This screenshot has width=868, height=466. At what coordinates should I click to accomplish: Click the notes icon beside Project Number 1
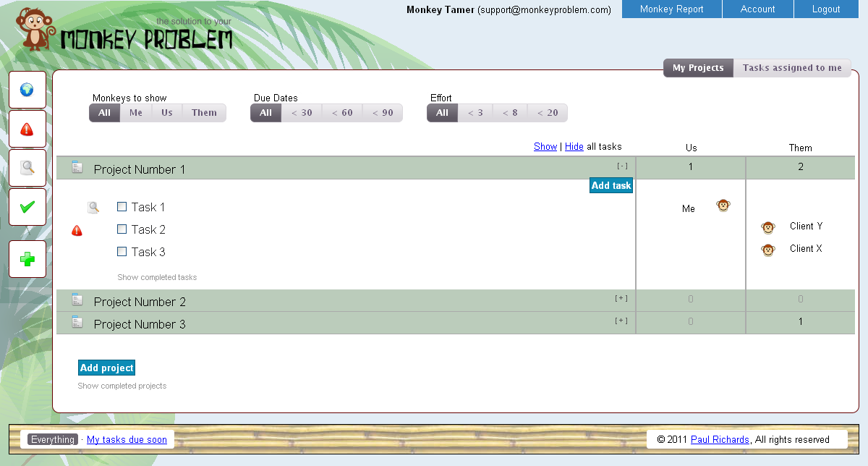77,166
